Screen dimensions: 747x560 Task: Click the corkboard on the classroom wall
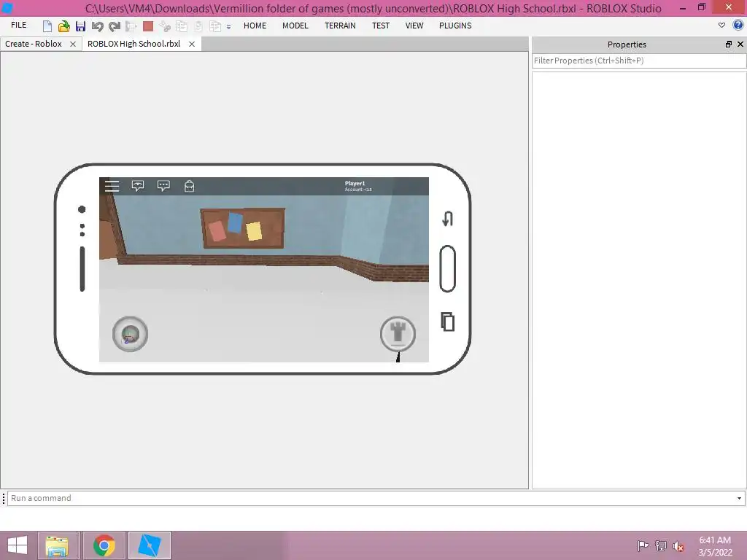(243, 228)
